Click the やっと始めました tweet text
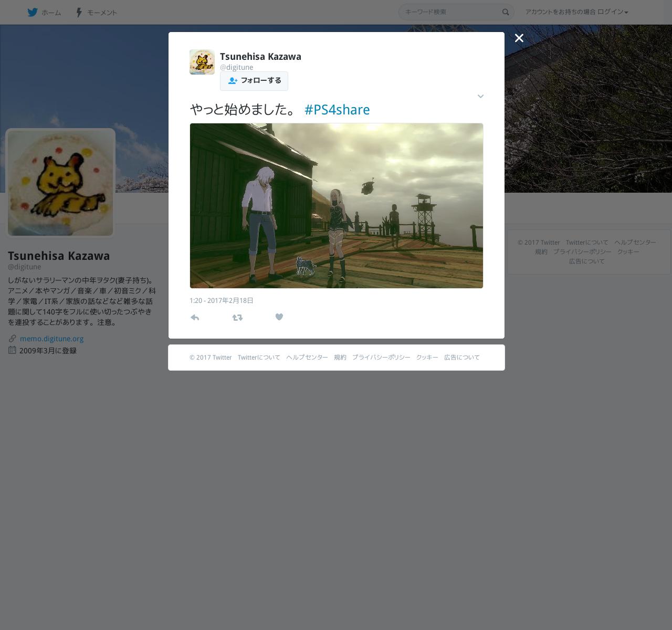Image resolution: width=672 pixels, height=630 pixels. [244, 109]
